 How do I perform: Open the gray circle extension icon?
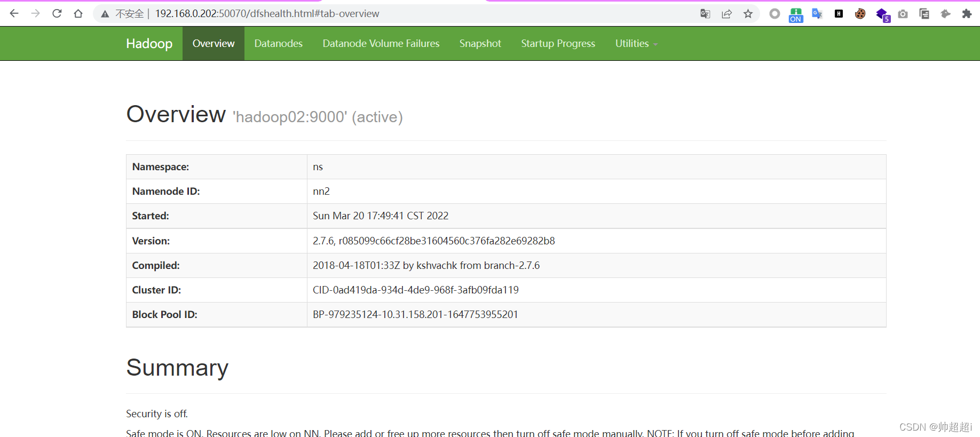774,14
